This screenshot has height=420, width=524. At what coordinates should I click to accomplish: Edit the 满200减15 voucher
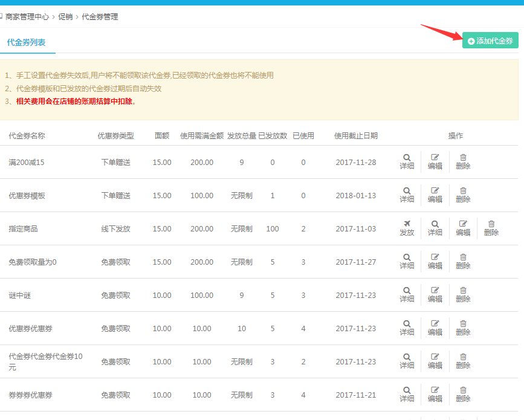tap(435, 161)
